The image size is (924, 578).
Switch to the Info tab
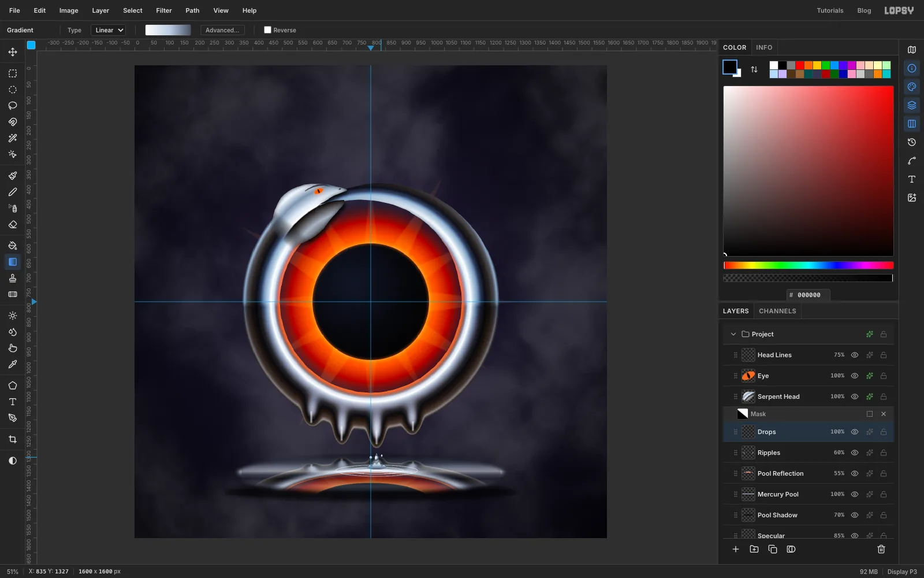[764, 47]
